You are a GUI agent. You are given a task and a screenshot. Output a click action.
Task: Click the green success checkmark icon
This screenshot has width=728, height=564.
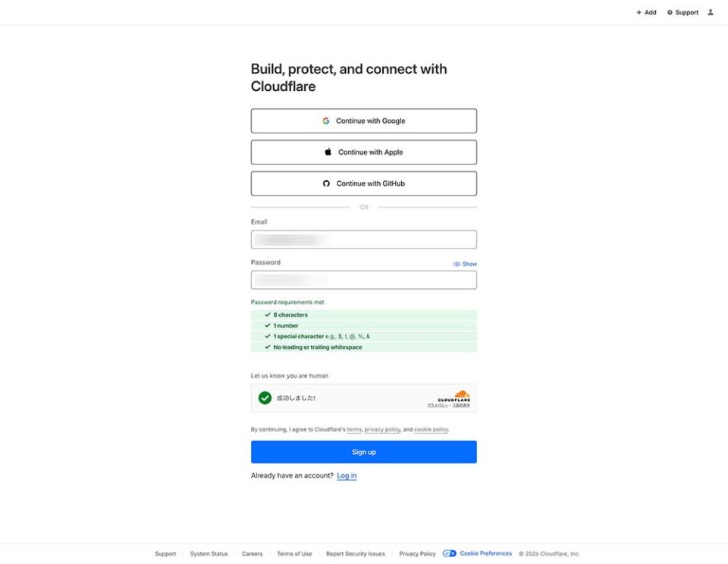click(265, 398)
